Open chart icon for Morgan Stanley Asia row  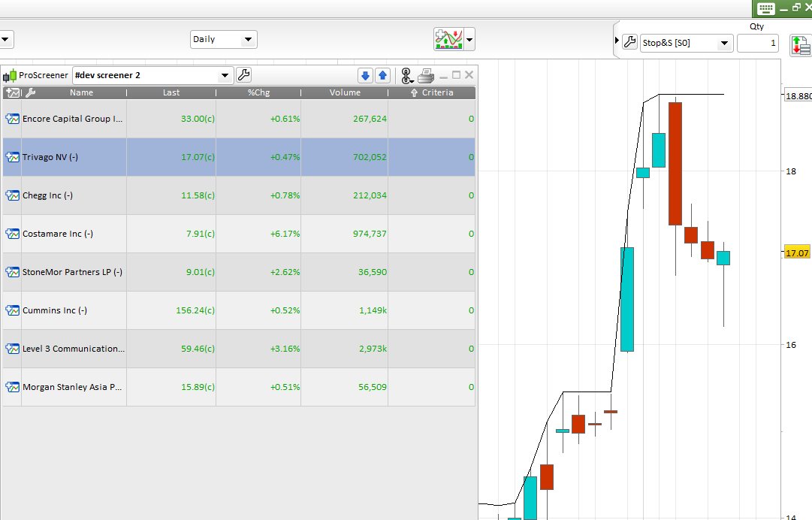tap(13, 387)
